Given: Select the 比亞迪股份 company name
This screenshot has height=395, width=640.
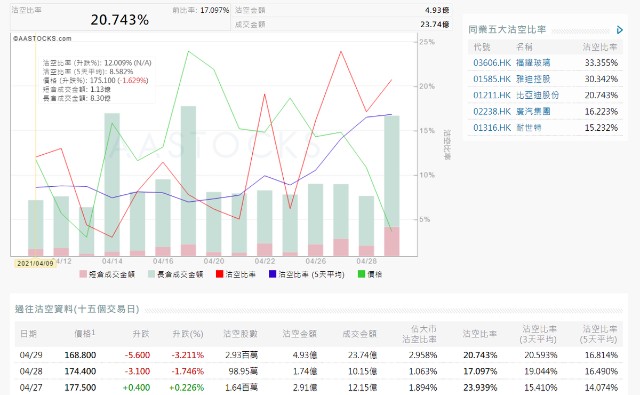Looking at the screenshot, I should [x=537, y=95].
